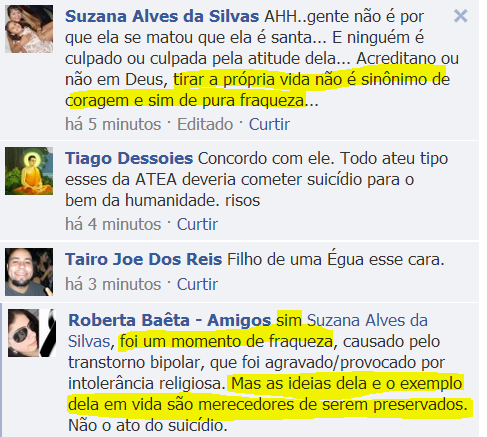Image resolution: width=487 pixels, height=437 pixels.
Task: Open the 'há 4 minutos' timestamp
Action: click(113, 224)
